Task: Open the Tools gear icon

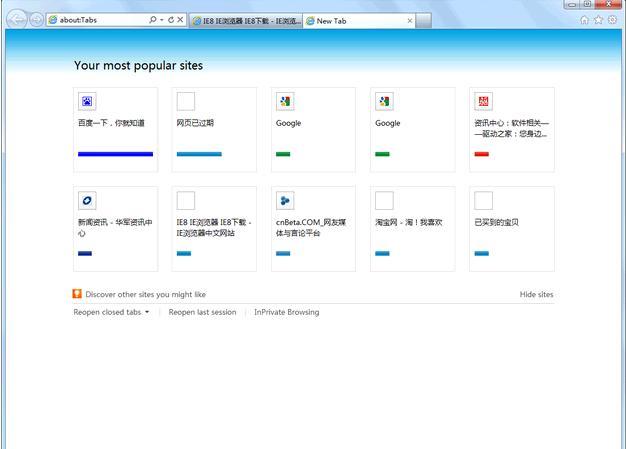Action: point(612,20)
